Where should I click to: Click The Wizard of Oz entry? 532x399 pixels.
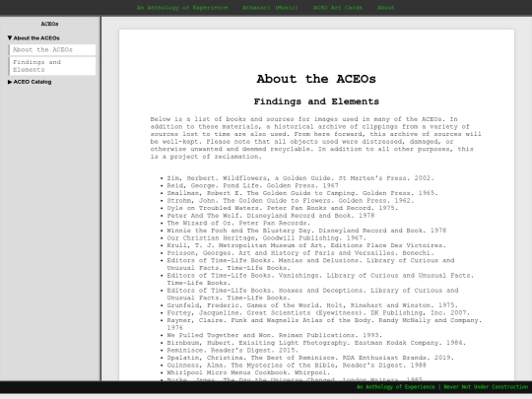coord(238,223)
